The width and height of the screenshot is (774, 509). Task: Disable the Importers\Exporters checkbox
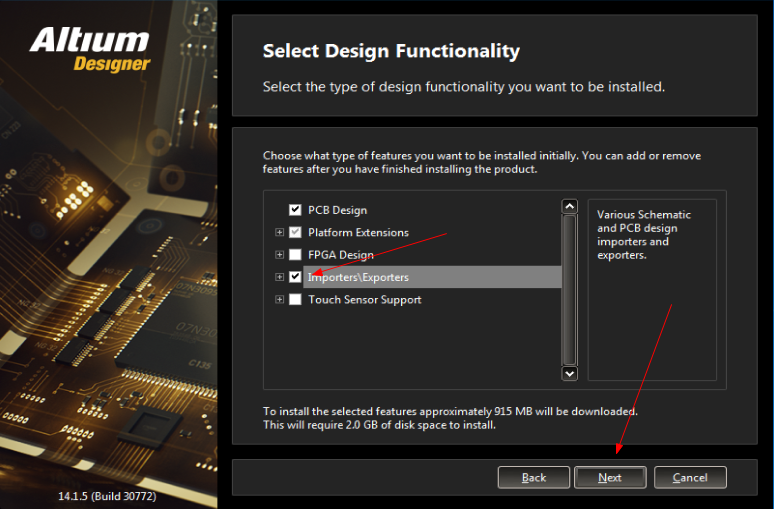pos(295,277)
